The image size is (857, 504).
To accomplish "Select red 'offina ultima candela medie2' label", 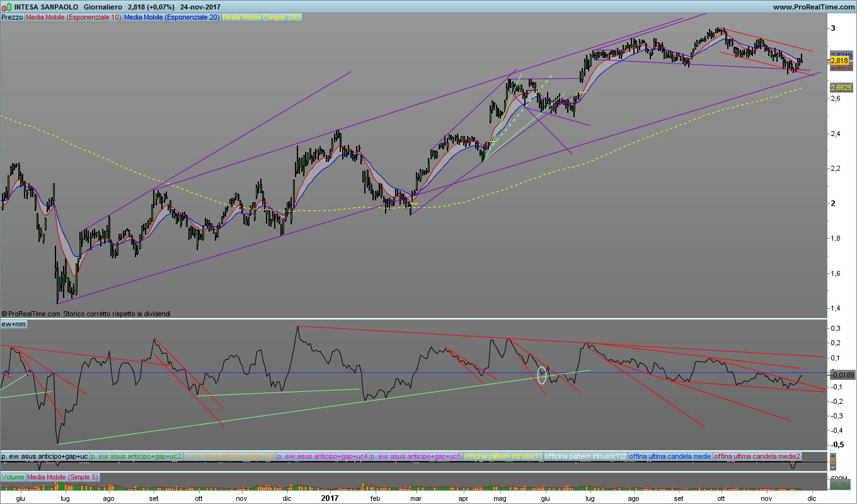I will (x=757, y=456).
